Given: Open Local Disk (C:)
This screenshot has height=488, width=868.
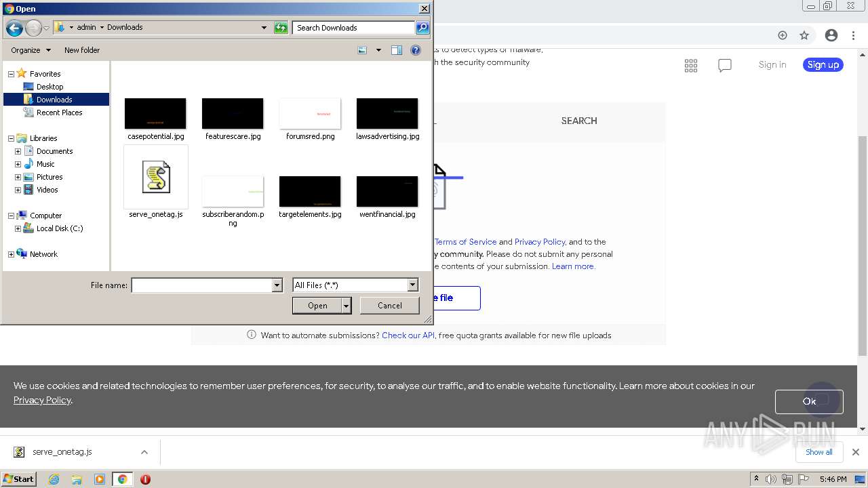Looking at the screenshot, I should point(60,228).
